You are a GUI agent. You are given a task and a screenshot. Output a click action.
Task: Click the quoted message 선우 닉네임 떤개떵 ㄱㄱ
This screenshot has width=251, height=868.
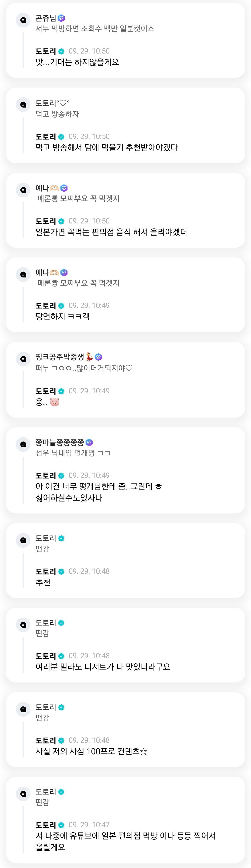[x=73, y=453]
